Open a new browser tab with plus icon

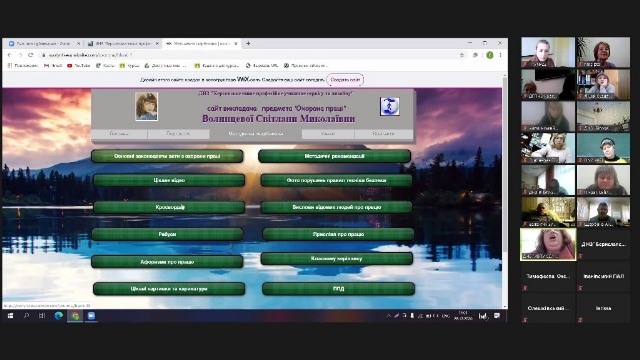pyautogui.click(x=248, y=43)
